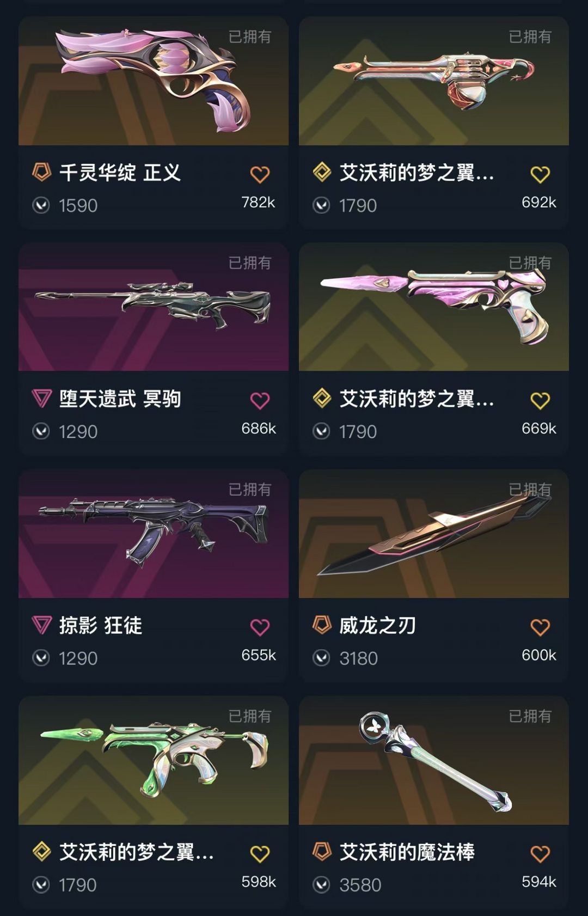
Task: Click the 已拥有 label on 掠影 狂徒 card
Action: pos(250,490)
